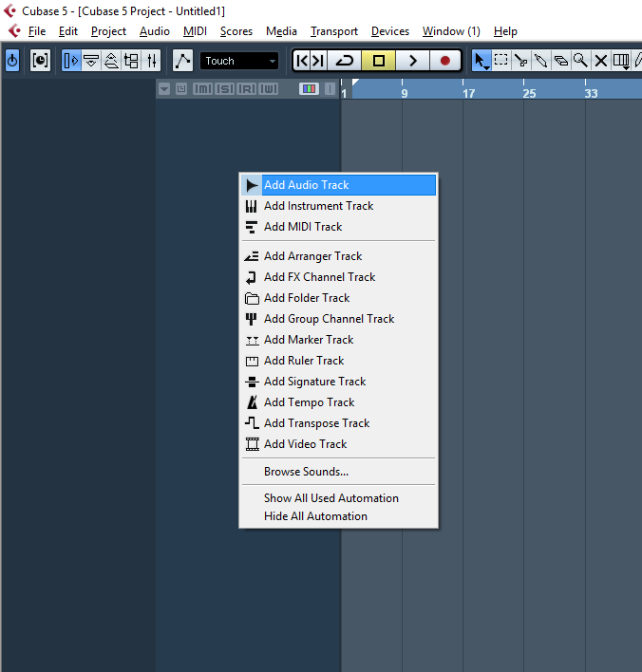Click the track list edit button

181,88
